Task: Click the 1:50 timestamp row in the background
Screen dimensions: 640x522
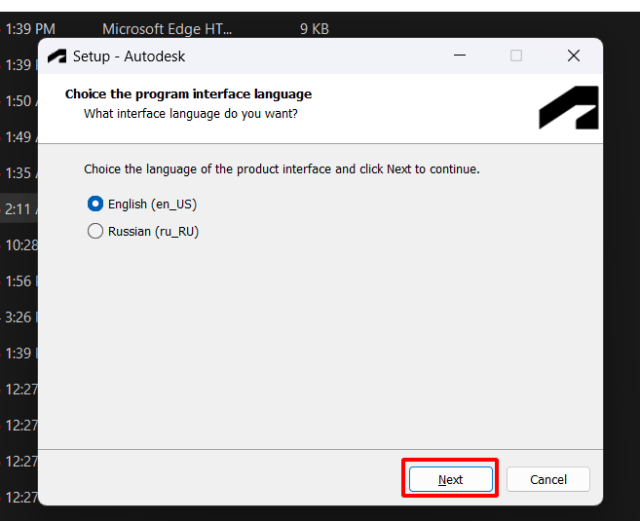Action: pos(19,101)
